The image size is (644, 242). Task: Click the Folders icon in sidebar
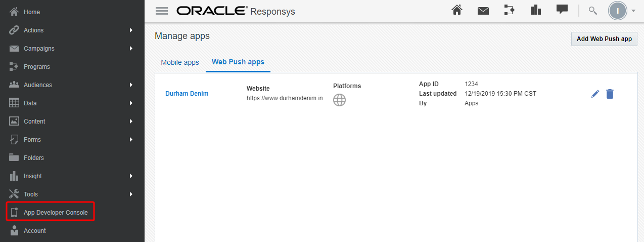(14, 157)
